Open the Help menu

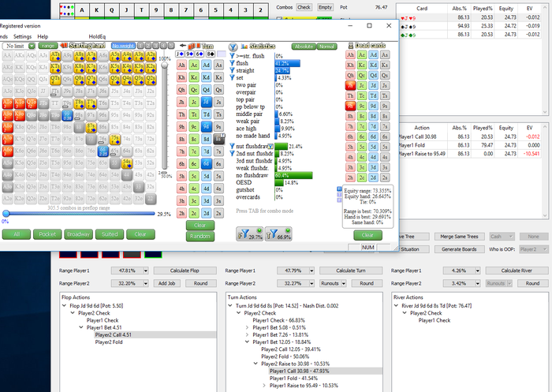click(x=43, y=36)
